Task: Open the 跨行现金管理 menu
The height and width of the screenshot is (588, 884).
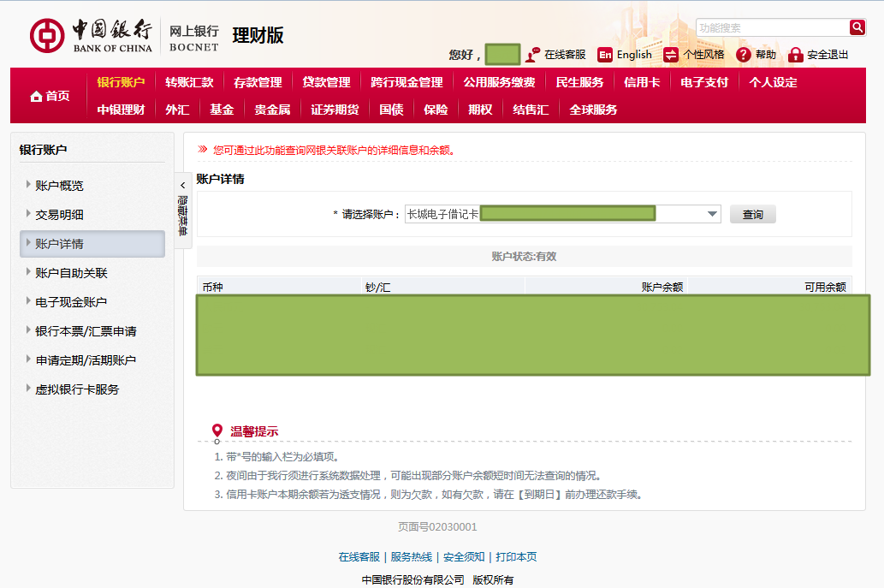Action: (406, 82)
